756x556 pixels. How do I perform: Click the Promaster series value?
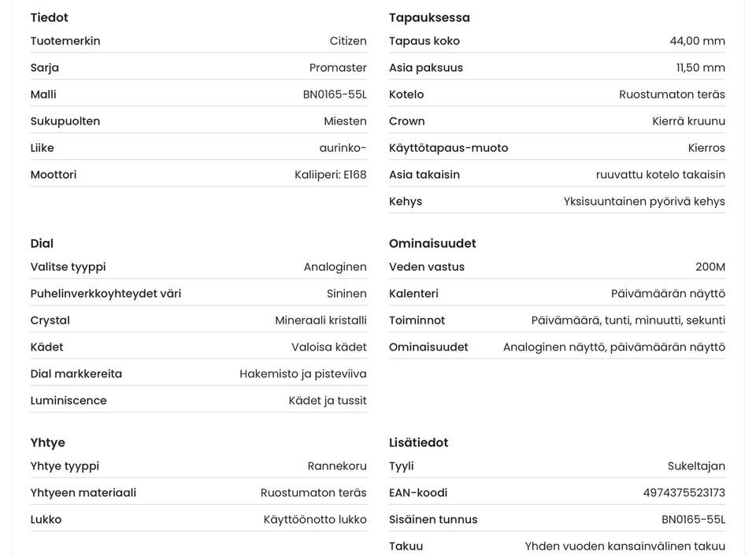(x=338, y=68)
